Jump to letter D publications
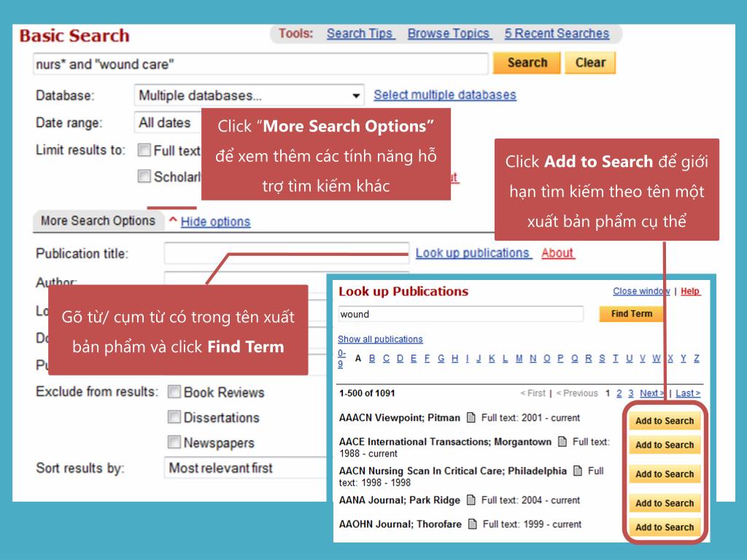Viewport: 747px width, 560px height. point(400,359)
